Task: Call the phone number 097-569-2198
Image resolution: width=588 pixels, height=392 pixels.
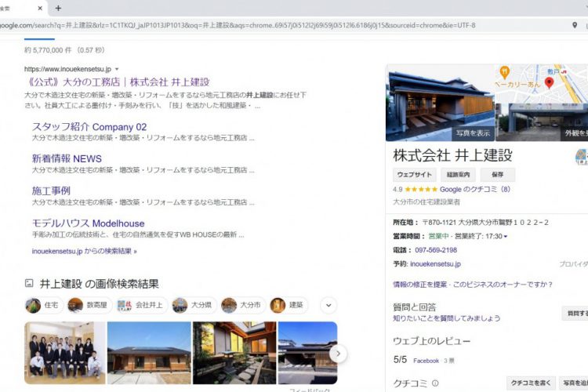Action: 436,250
